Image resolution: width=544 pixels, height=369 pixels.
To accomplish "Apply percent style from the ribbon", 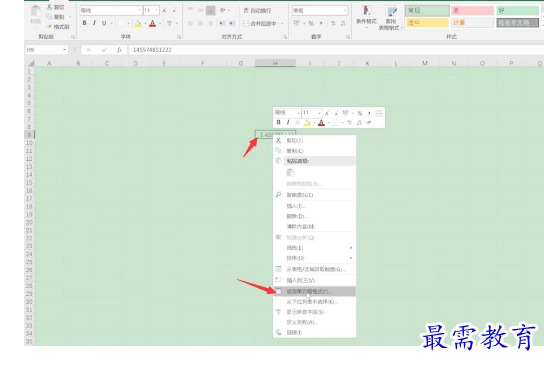I will pyautogui.click(x=311, y=23).
